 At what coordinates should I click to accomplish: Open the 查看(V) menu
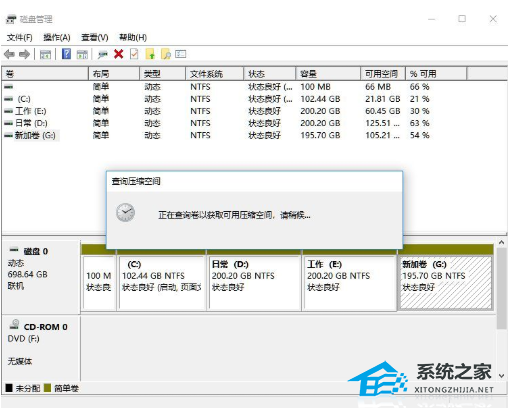point(95,37)
